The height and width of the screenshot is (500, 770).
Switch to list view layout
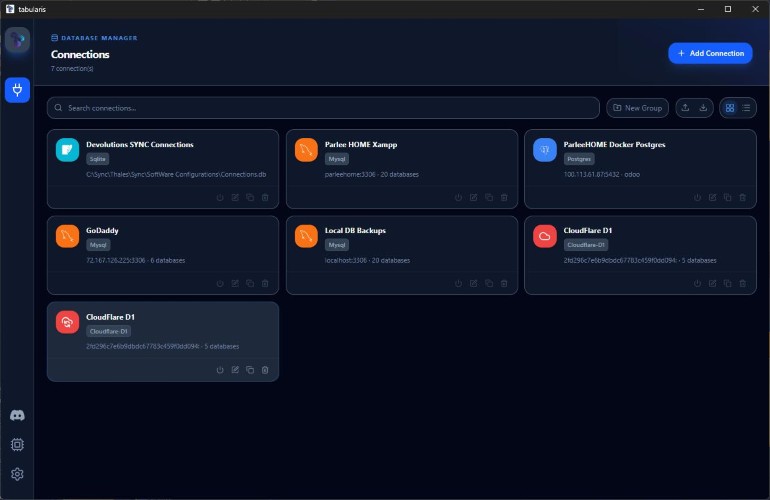click(x=746, y=108)
